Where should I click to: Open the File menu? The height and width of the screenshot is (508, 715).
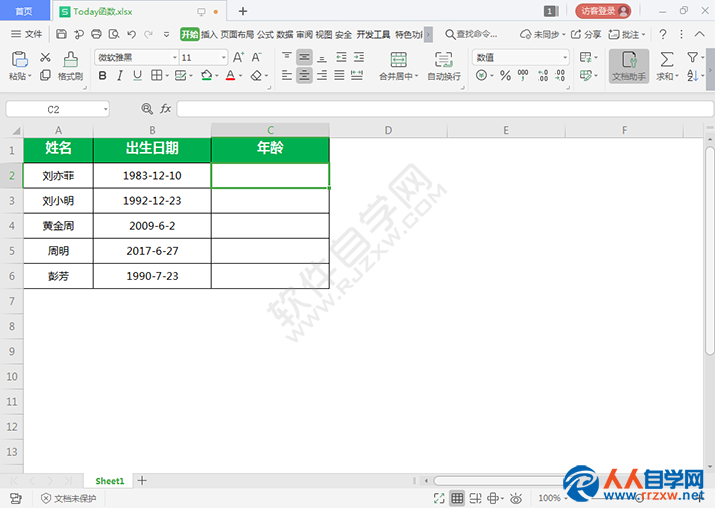click(26, 34)
